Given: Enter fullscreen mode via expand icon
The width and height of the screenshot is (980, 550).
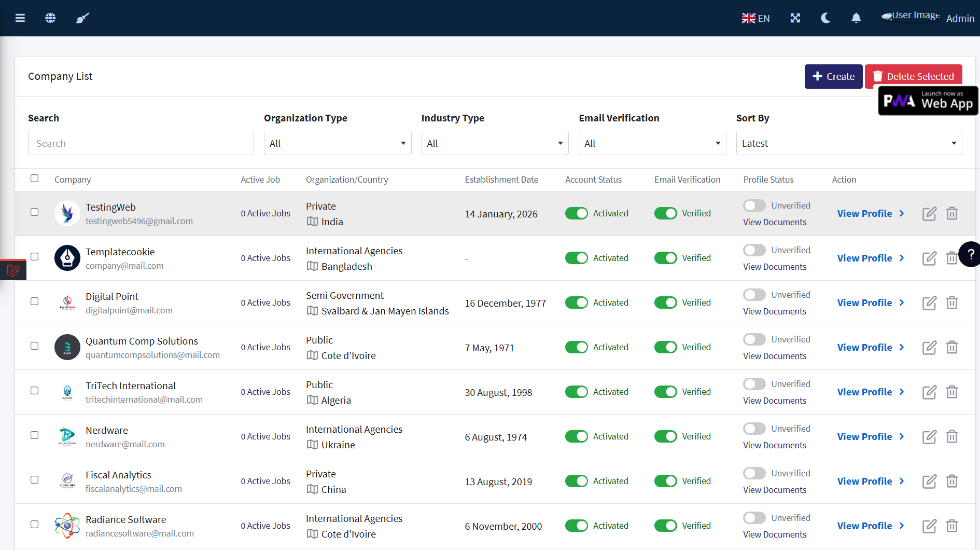Looking at the screenshot, I should coord(795,18).
